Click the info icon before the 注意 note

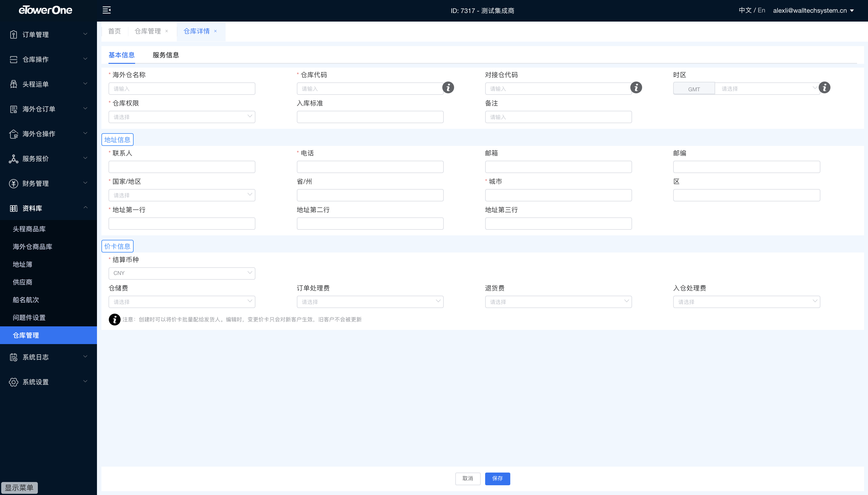[x=115, y=320]
